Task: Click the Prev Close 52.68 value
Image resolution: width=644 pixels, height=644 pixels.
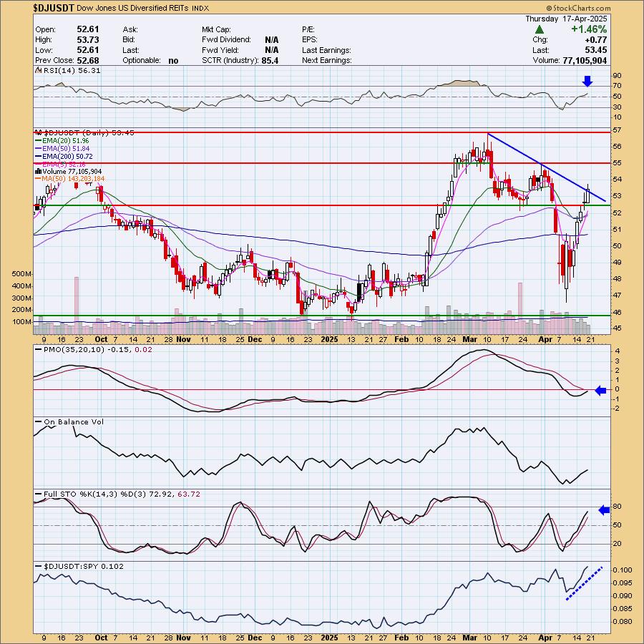Action: (x=88, y=60)
